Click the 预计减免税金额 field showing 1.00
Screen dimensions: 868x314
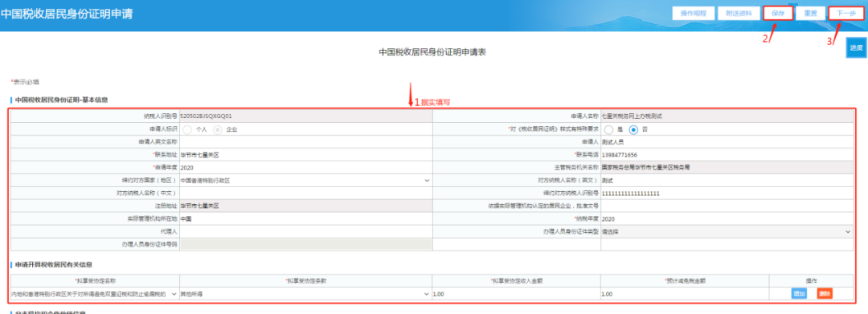tap(684, 294)
